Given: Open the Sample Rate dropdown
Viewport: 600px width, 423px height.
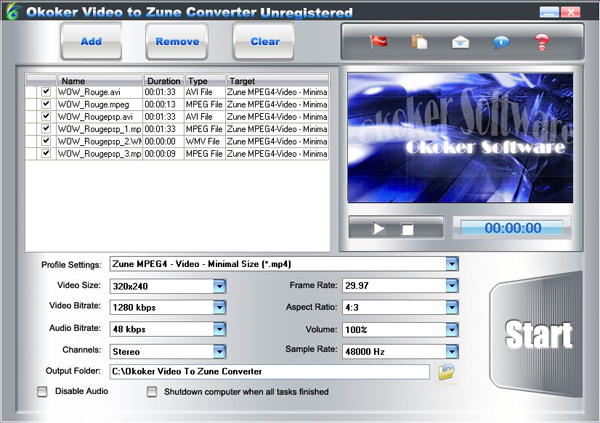Looking at the screenshot, I should (x=452, y=351).
